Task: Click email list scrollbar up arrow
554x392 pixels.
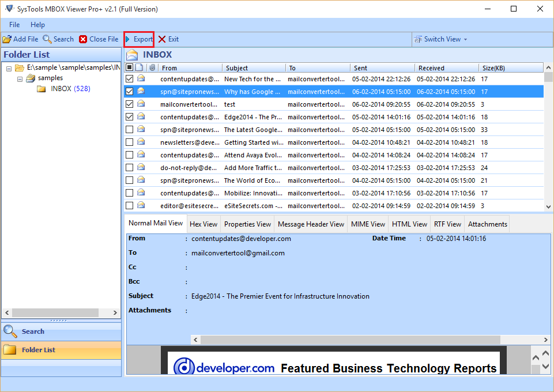Action: (x=548, y=67)
